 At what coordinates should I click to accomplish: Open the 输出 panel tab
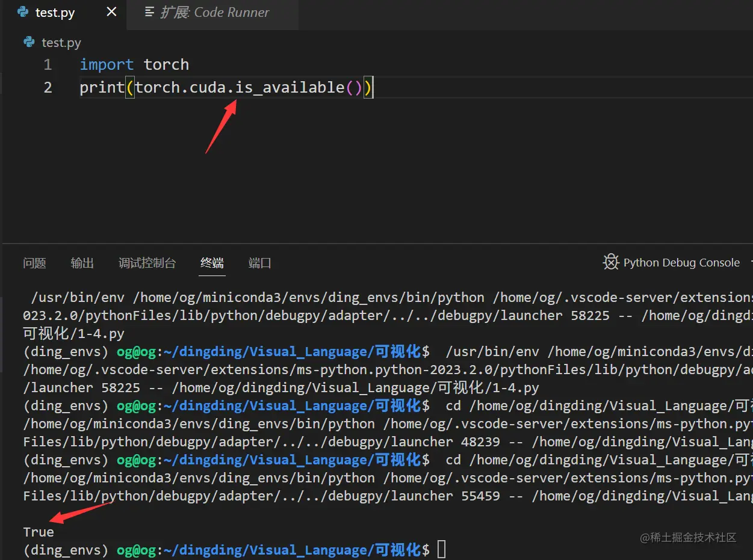(x=82, y=263)
